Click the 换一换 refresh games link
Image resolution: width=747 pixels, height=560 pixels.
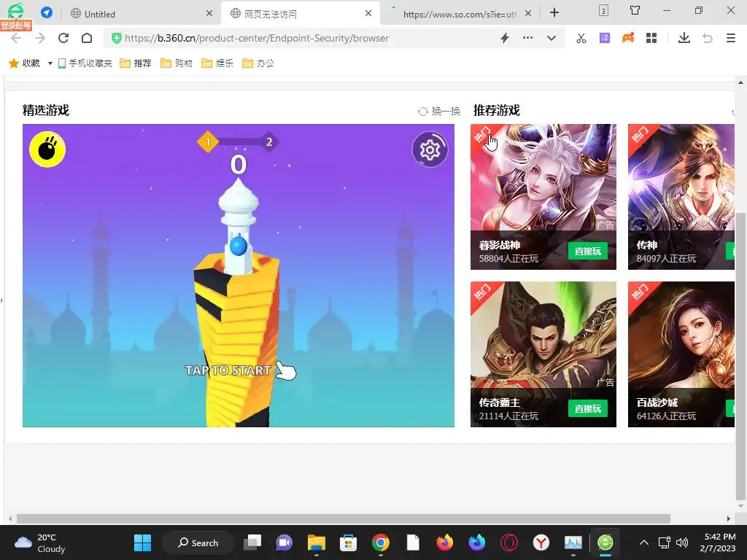[x=439, y=112]
